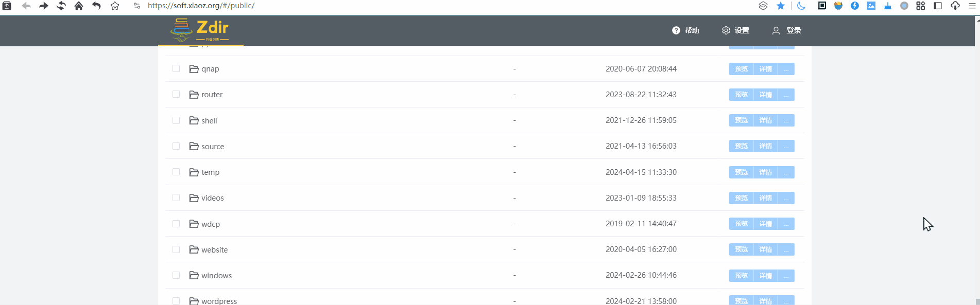Open the 设置 settings menu item
This screenshot has width=980, height=305.
pyautogui.click(x=735, y=30)
